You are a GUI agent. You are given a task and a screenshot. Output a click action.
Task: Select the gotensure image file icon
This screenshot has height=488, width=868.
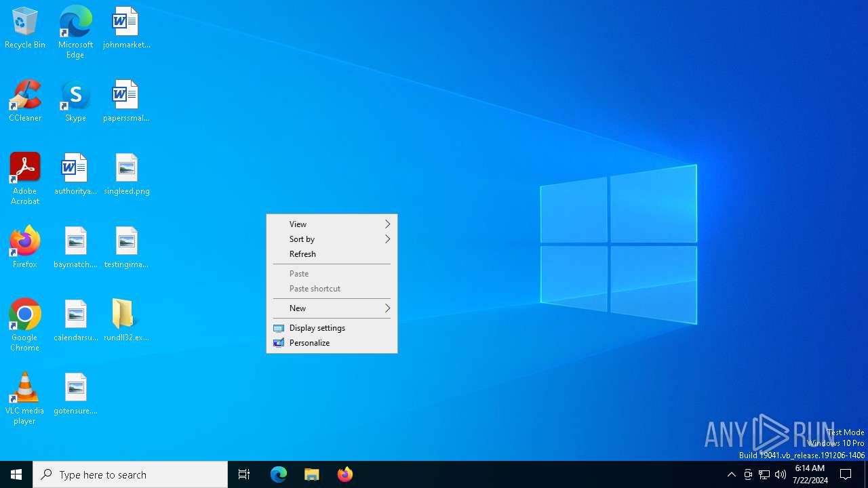click(75, 394)
